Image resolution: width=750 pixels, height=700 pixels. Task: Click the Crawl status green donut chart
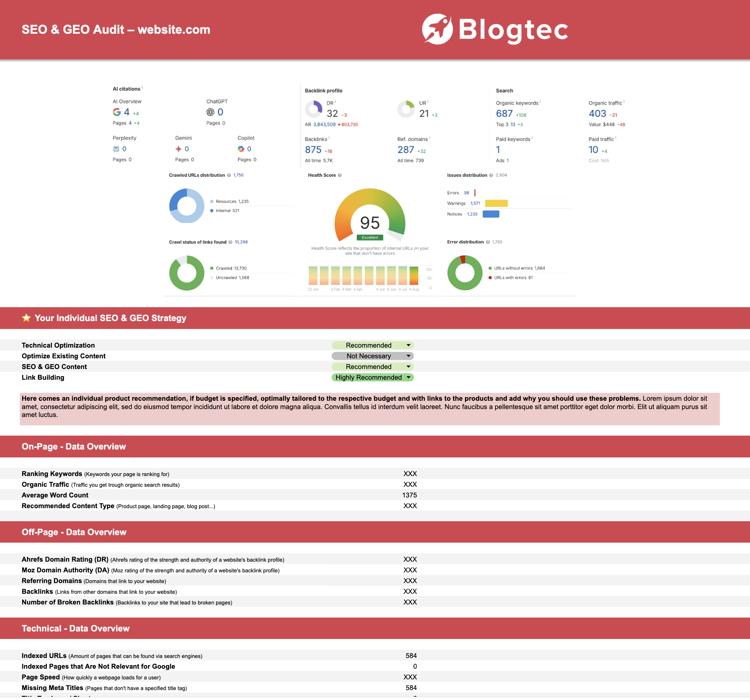click(x=187, y=273)
